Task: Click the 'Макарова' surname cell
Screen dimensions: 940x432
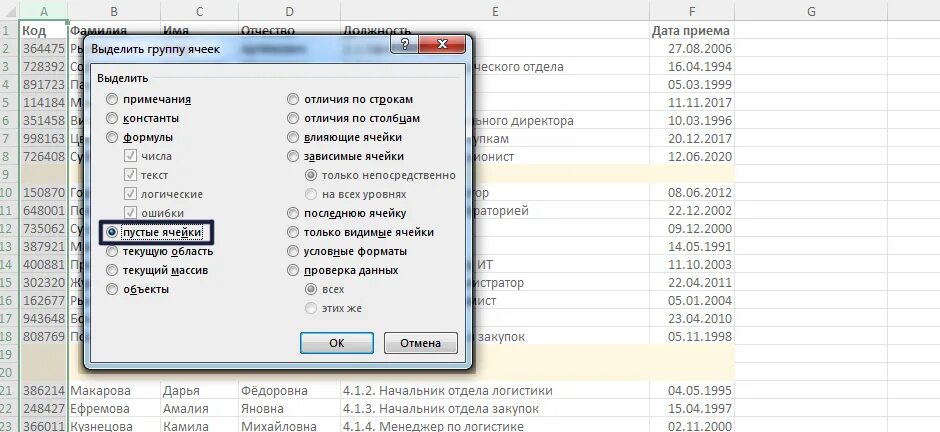Action: point(114,391)
